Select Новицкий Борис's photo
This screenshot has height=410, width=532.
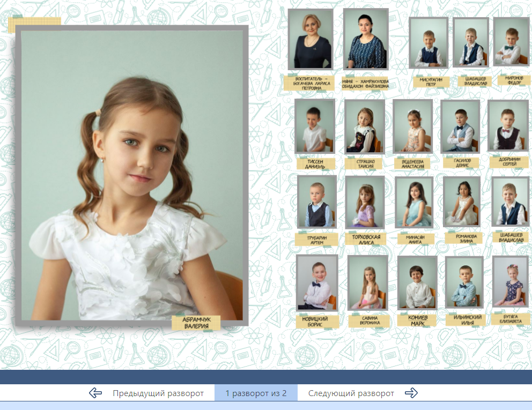click(x=316, y=282)
